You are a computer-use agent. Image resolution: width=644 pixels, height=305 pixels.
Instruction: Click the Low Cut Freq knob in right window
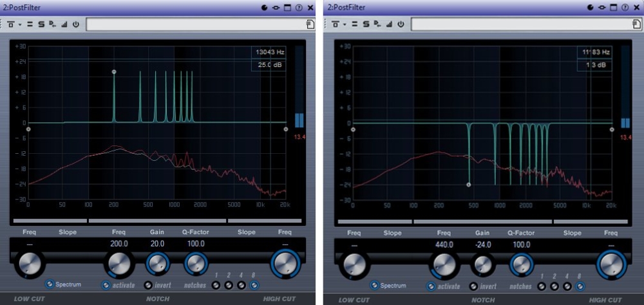[x=354, y=264]
